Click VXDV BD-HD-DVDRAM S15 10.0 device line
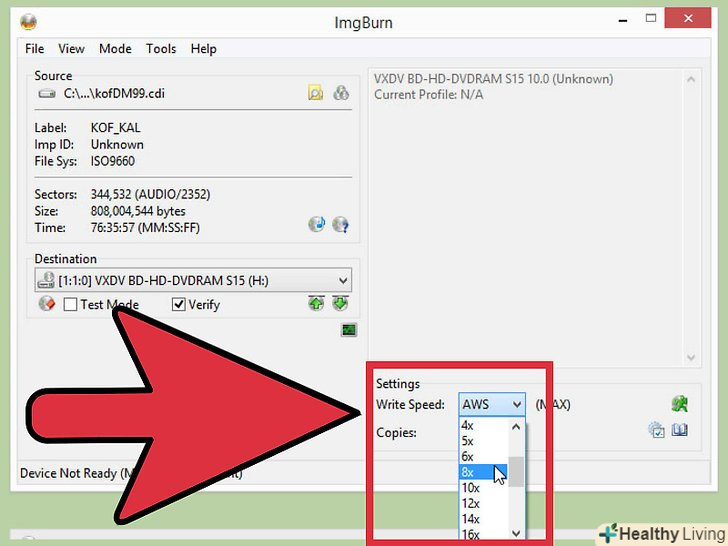This screenshot has height=546, width=728. tap(494, 79)
